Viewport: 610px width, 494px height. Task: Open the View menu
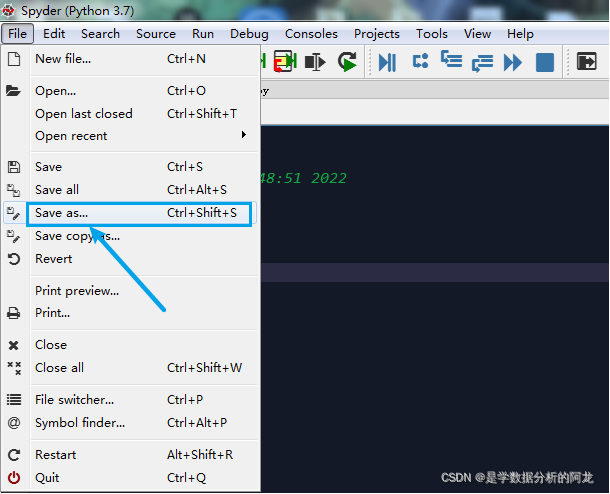477,34
